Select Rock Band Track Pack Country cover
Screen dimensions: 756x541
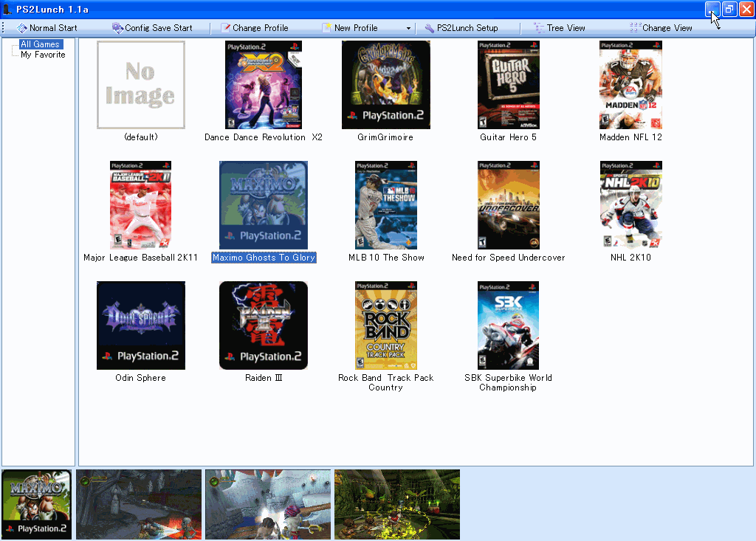coord(385,325)
